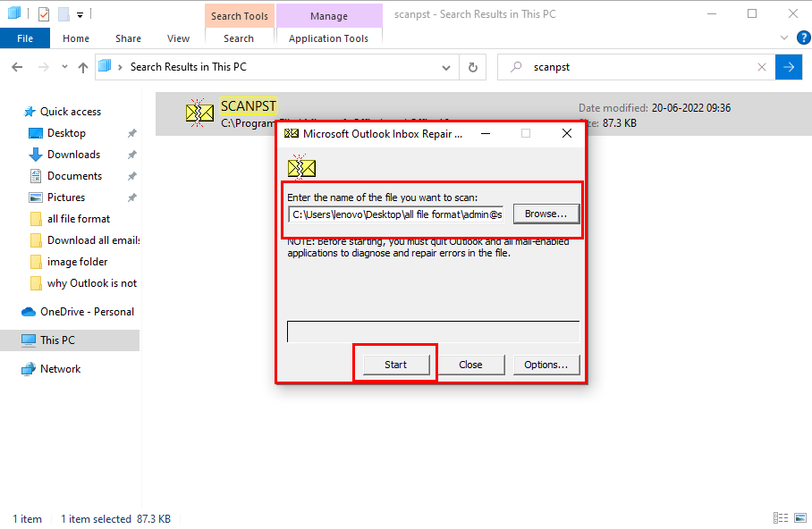Click the Properties icon in quick access toolbar

44,14
